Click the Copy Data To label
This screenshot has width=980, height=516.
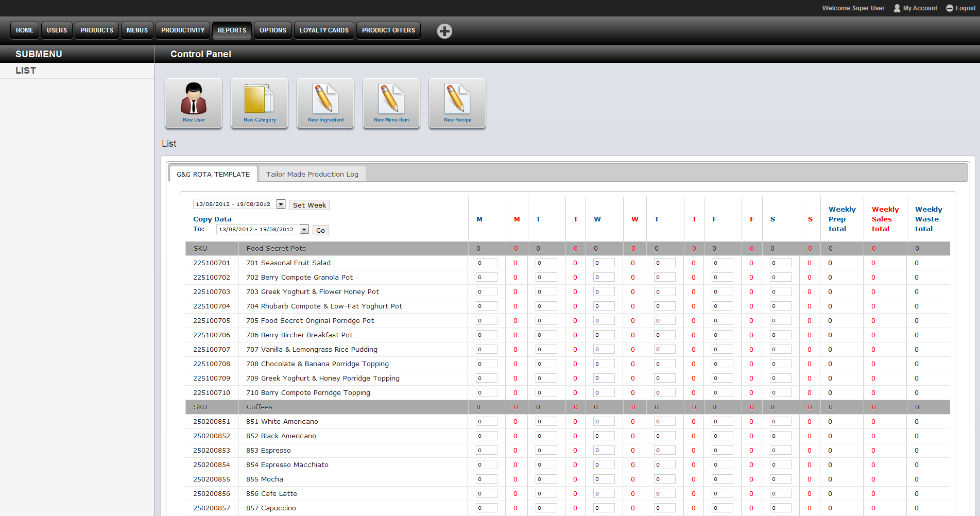212,224
